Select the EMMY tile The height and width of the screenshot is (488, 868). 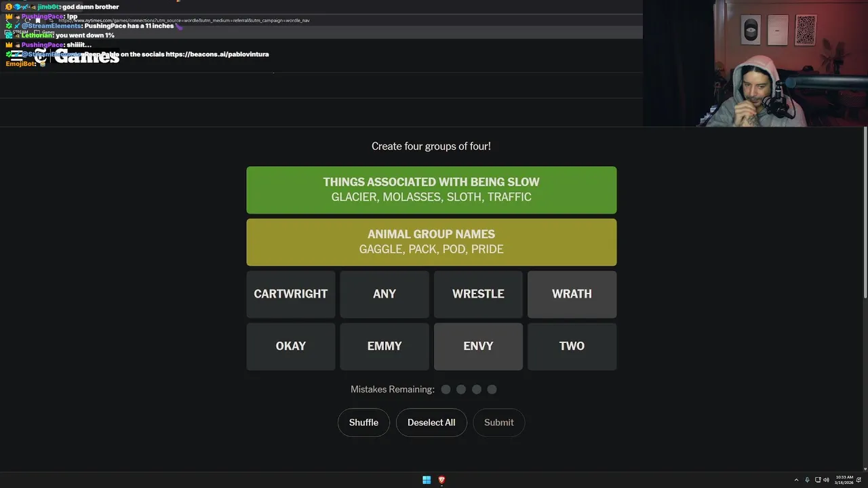[x=384, y=346]
